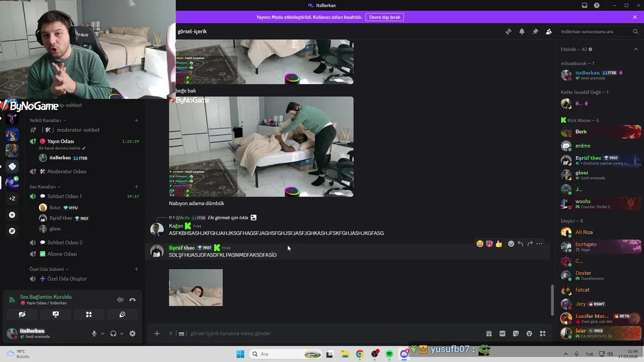Join Sohbet Odası 2 voice channel
Viewport: 644px width, 362px height.
84,242
